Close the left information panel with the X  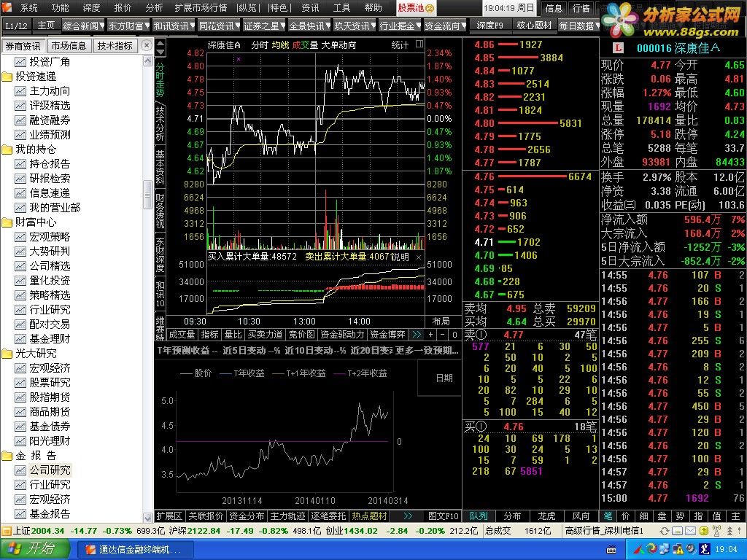coord(146,45)
